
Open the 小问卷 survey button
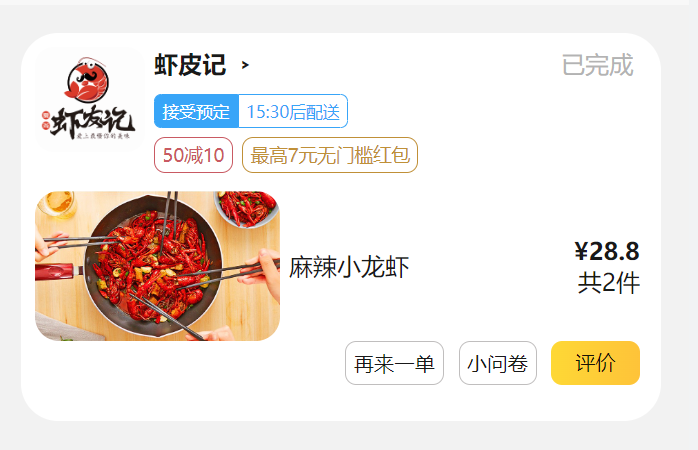coord(498,363)
